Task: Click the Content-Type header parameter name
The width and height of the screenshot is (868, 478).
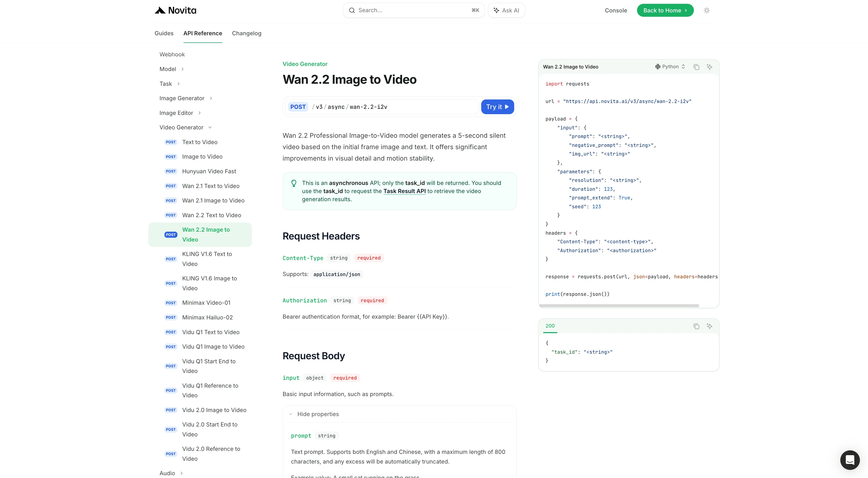Action: (x=303, y=258)
